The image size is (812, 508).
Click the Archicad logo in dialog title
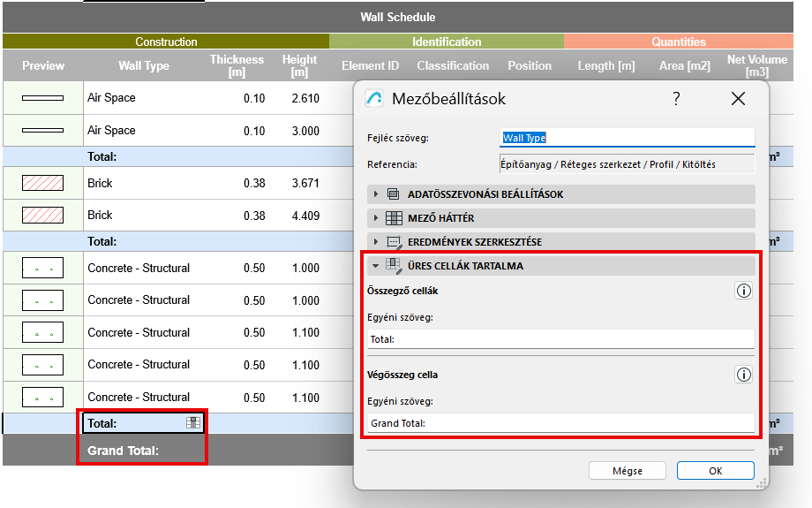[374, 98]
